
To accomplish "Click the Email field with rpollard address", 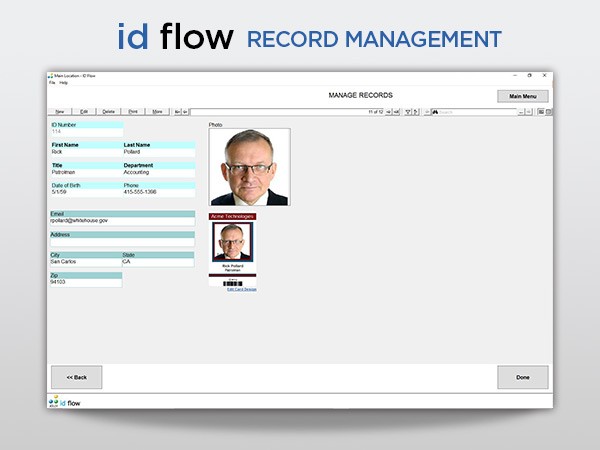I will coord(122,221).
